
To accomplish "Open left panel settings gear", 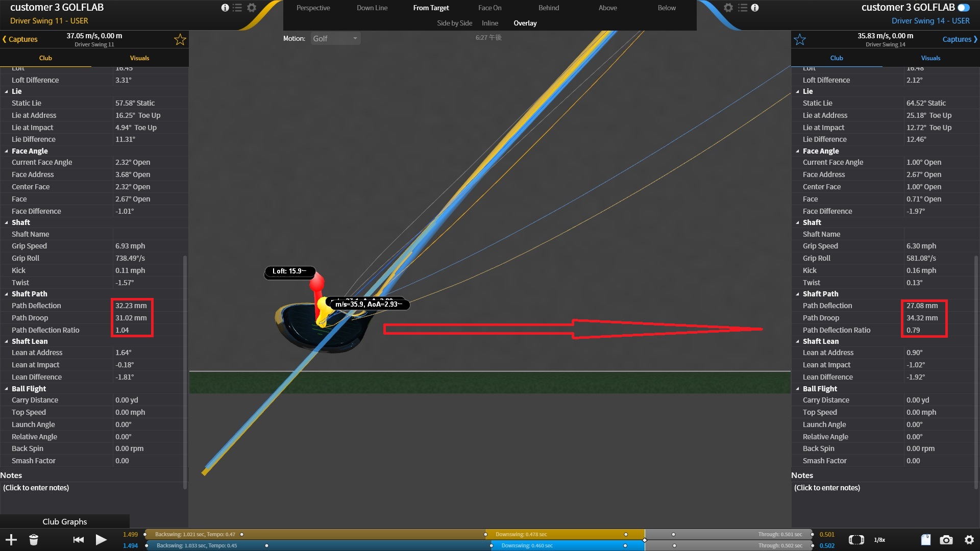I will (x=252, y=8).
